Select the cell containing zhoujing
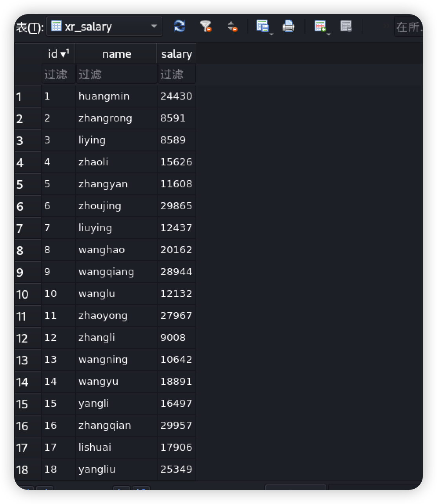 click(x=117, y=206)
